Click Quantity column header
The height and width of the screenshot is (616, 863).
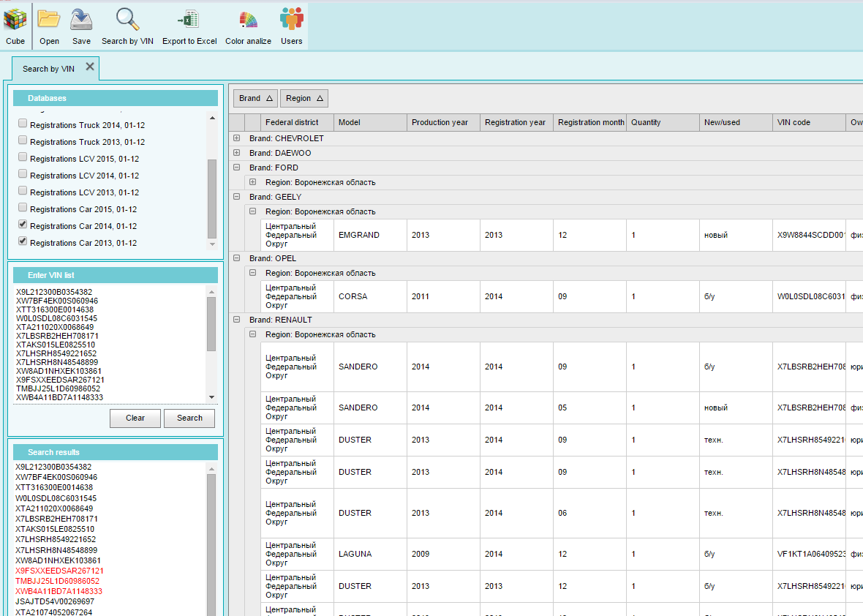pyautogui.click(x=663, y=122)
